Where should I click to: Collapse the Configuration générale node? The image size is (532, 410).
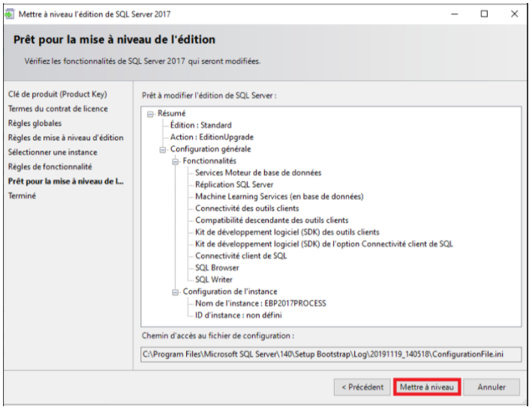(163, 150)
